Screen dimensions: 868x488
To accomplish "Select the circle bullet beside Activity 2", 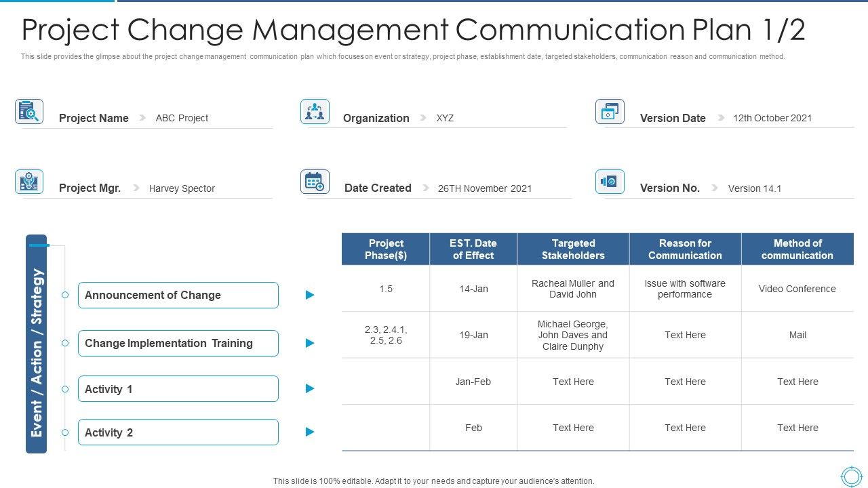I will click(65, 432).
